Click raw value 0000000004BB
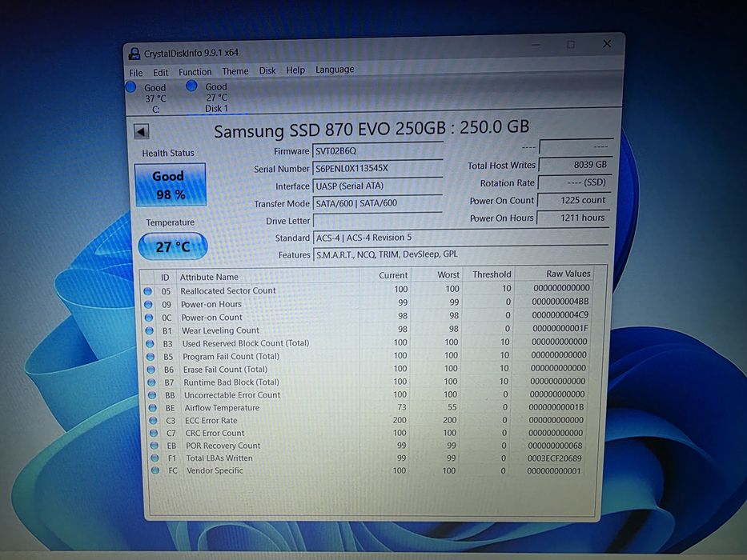The image size is (747, 560). [x=560, y=302]
